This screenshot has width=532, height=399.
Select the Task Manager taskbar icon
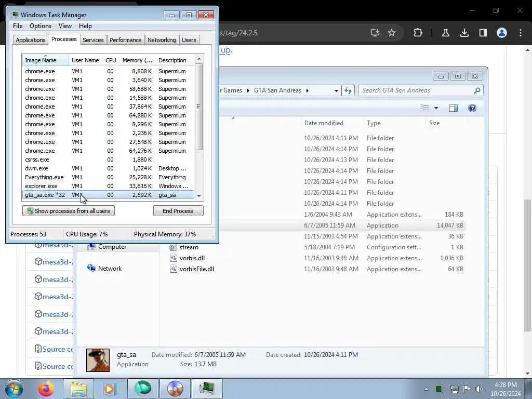pyautogui.click(x=207, y=389)
